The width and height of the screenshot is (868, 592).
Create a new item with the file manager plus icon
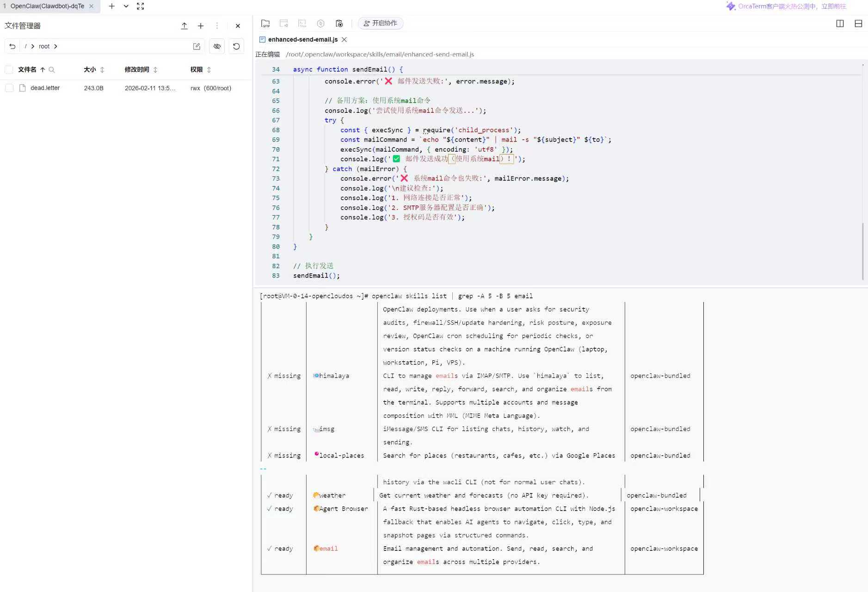point(201,26)
